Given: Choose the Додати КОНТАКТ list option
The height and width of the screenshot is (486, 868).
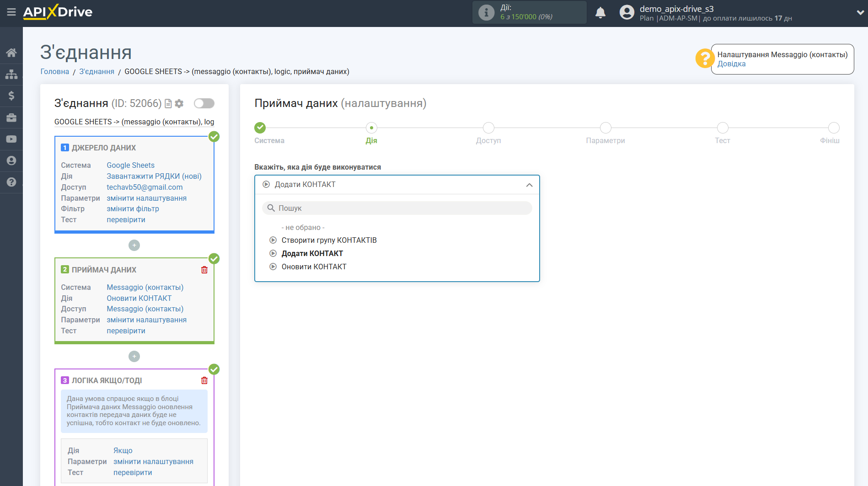Looking at the screenshot, I should 312,253.
